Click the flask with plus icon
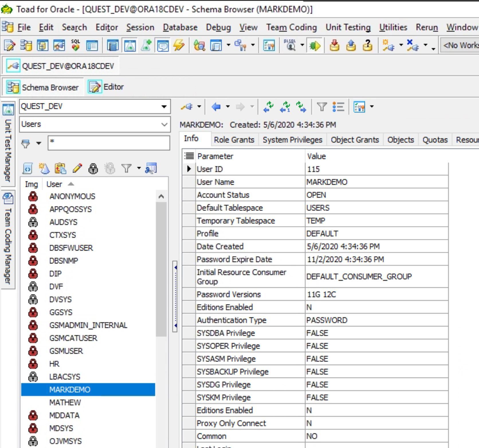 [x=146, y=46]
